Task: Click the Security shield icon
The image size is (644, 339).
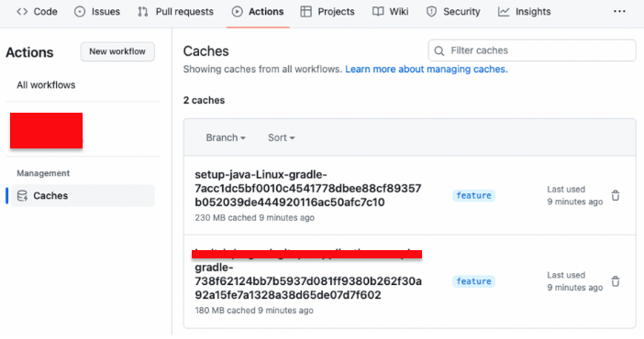Action: tap(431, 12)
